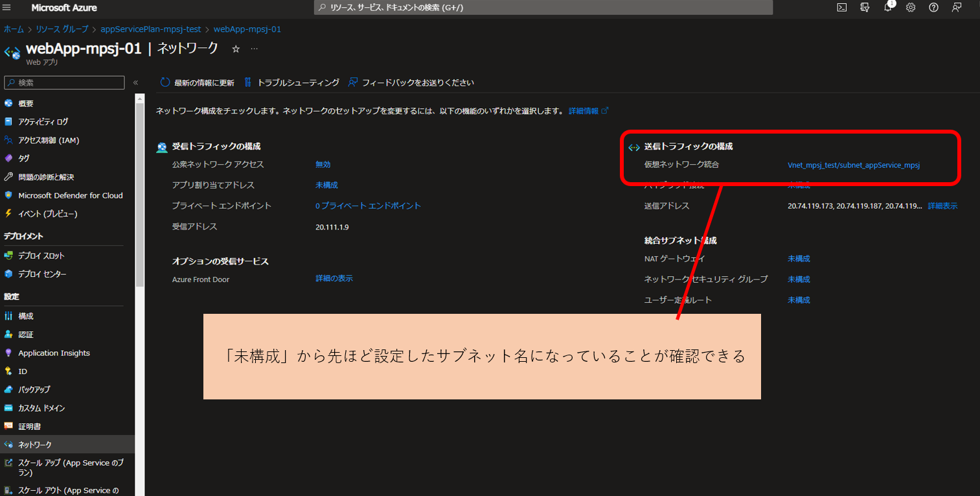980x496 pixels.
Task: Click the Microsoft Azure logo text
Action: point(64,8)
